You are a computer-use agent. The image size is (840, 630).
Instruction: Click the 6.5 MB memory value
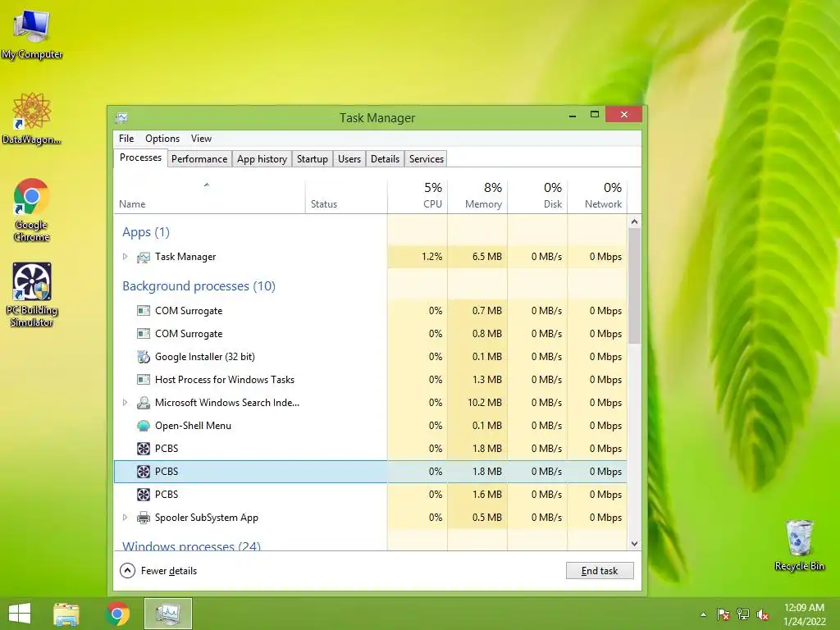[x=487, y=257]
